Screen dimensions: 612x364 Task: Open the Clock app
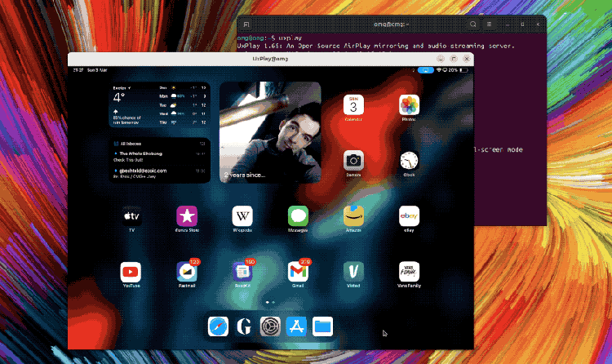[x=409, y=161]
